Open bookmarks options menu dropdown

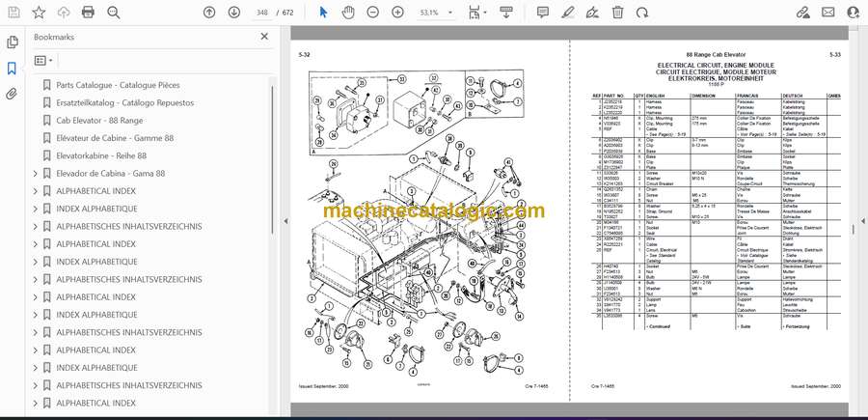tap(43, 61)
